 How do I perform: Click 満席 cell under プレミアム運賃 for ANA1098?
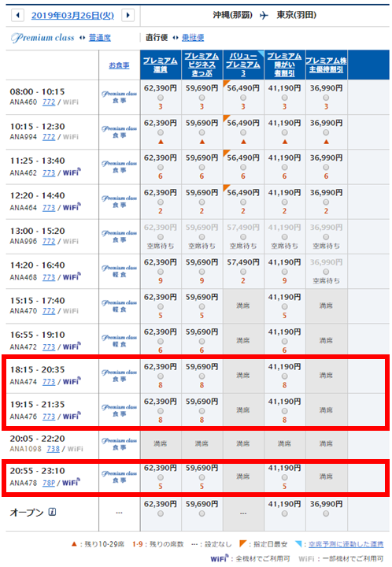coord(161,443)
